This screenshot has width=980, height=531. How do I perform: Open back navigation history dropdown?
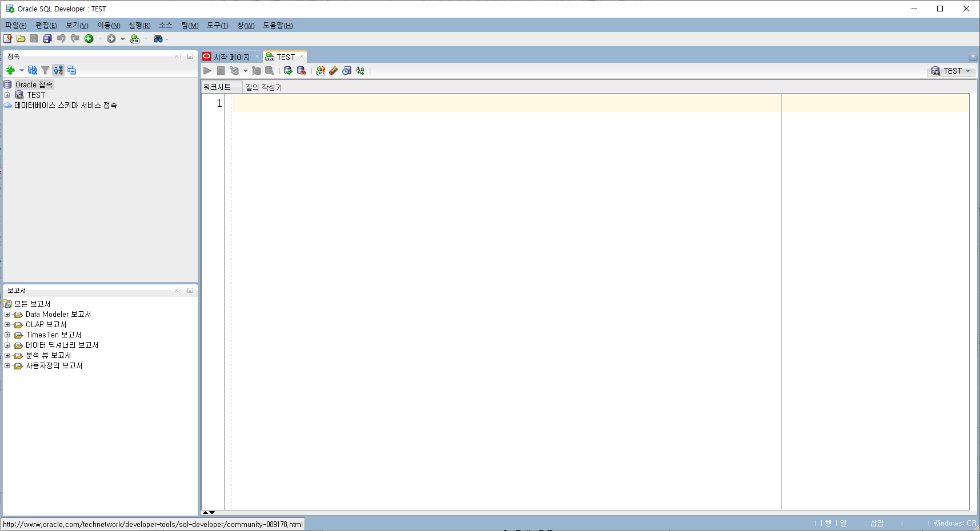(x=100, y=39)
